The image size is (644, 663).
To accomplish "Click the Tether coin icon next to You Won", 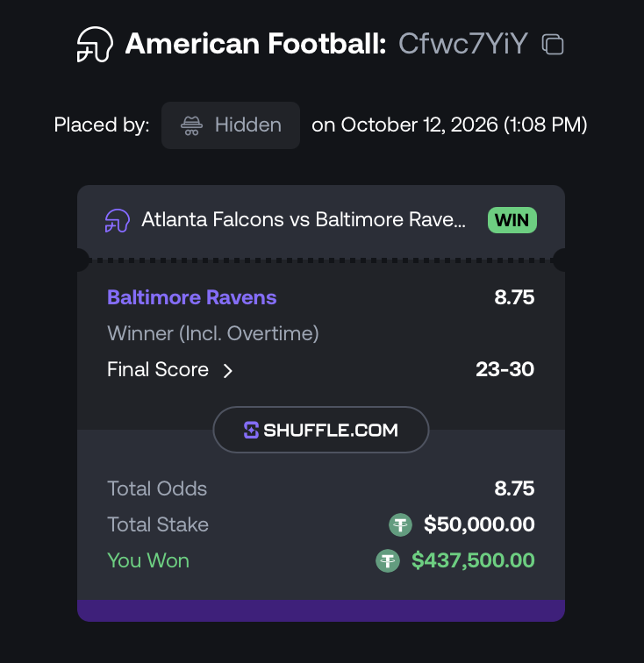I will [388, 560].
